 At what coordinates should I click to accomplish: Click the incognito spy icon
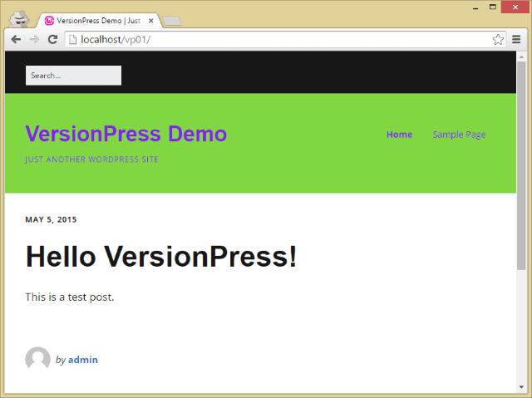[x=19, y=19]
